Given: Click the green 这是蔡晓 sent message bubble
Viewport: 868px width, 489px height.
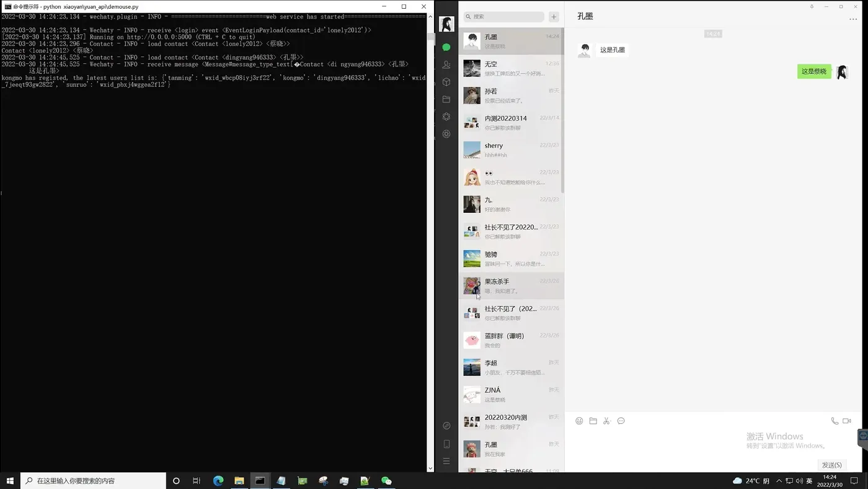Looking at the screenshot, I should tap(814, 71).
